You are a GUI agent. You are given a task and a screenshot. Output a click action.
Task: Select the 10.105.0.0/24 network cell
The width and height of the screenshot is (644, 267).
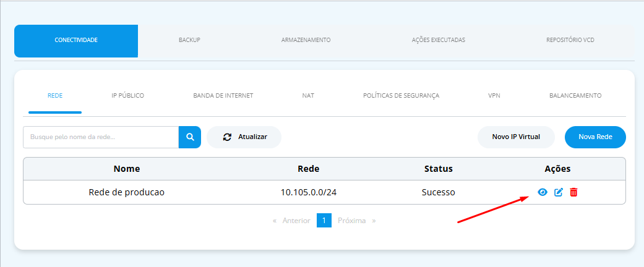point(309,192)
